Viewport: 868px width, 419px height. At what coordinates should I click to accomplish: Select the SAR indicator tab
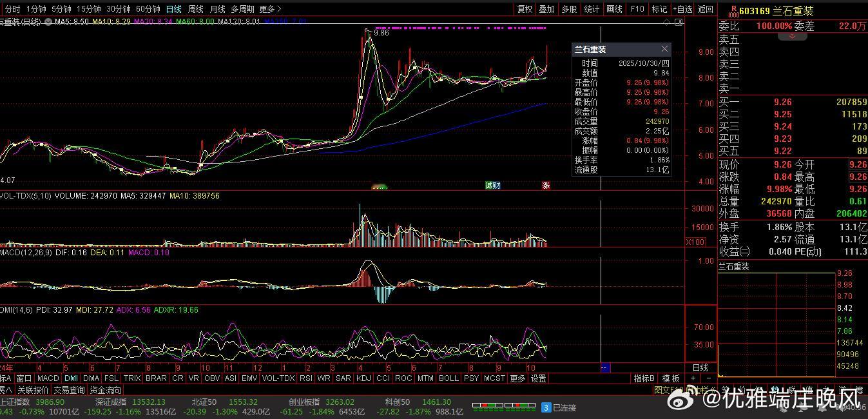coord(343,378)
